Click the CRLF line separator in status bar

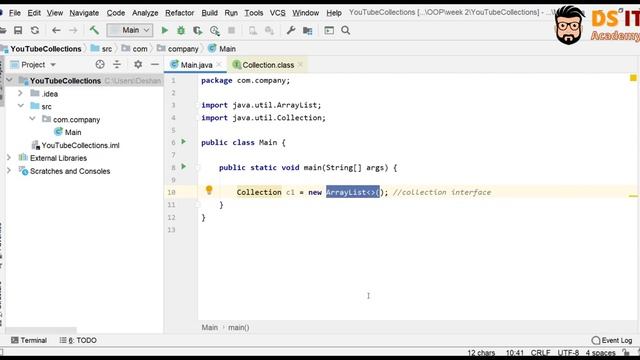point(540,353)
